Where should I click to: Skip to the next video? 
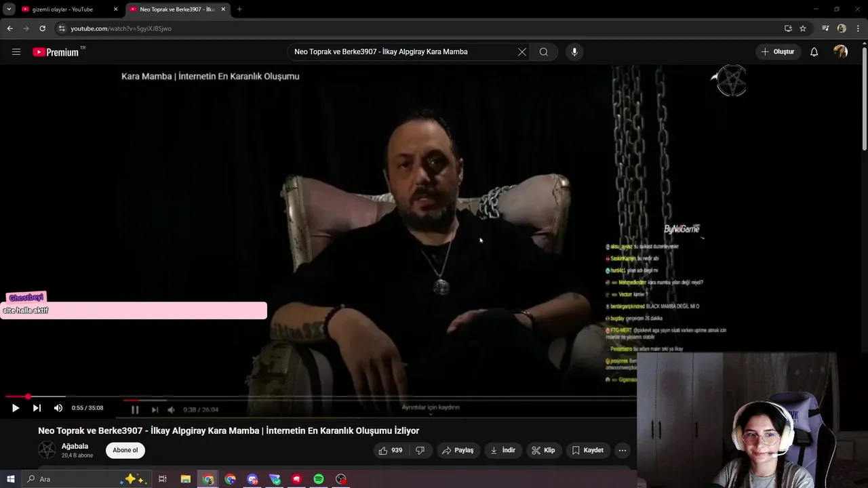pos(37,408)
